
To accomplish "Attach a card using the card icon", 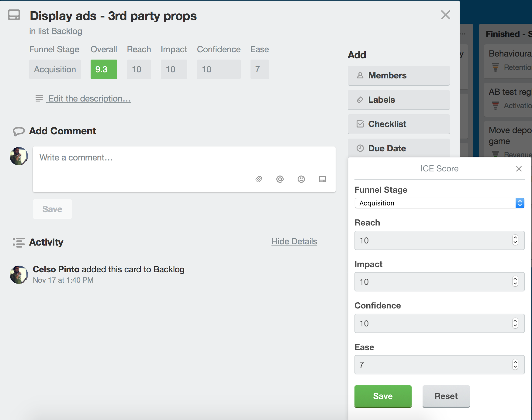I will pos(323,179).
